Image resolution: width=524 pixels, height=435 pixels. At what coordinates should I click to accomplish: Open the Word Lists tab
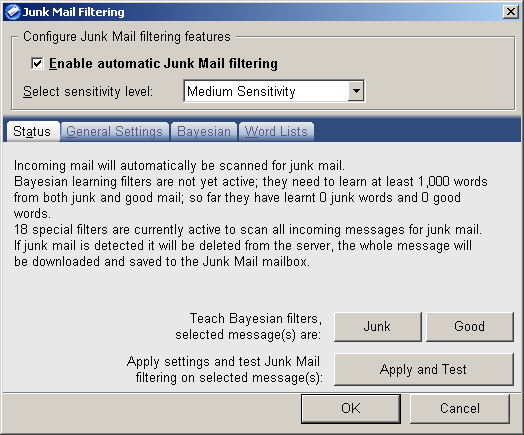coord(276,132)
